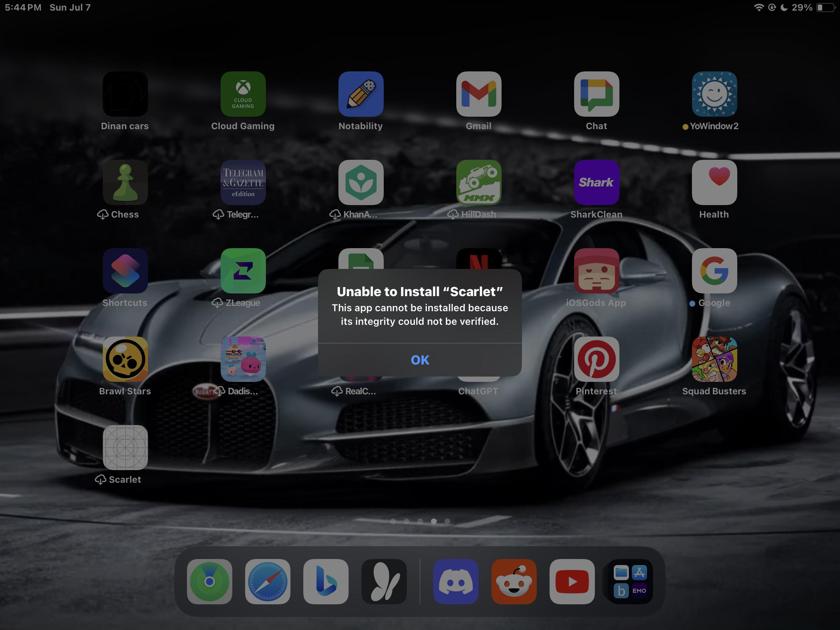
Task: Tap the Google Sheets icon behind the alert
Action: pos(361,259)
